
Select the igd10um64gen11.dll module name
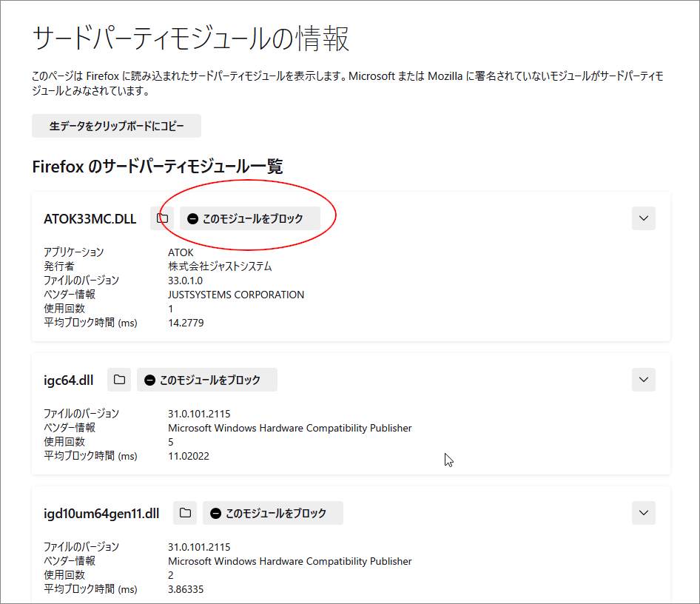[x=101, y=514]
